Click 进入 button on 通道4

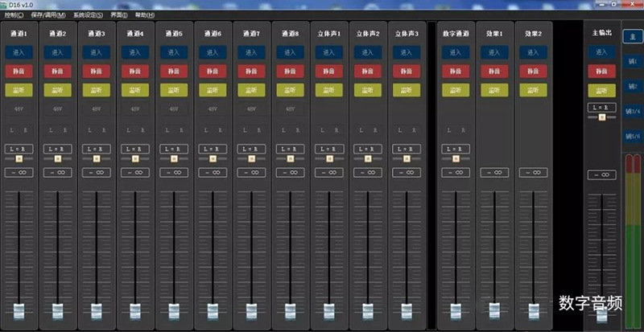click(135, 52)
